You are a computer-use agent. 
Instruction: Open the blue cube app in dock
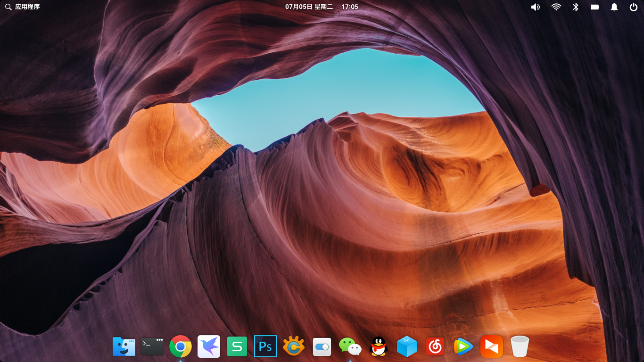407,347
